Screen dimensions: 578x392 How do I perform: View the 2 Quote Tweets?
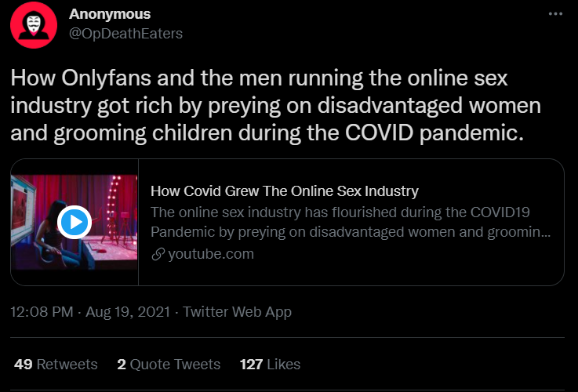[x=169, y=364]
